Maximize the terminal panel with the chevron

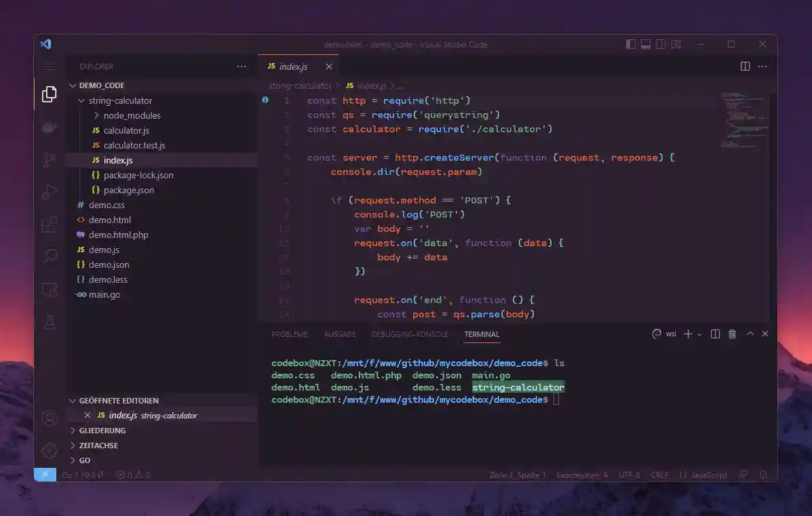tap(750, 334)
